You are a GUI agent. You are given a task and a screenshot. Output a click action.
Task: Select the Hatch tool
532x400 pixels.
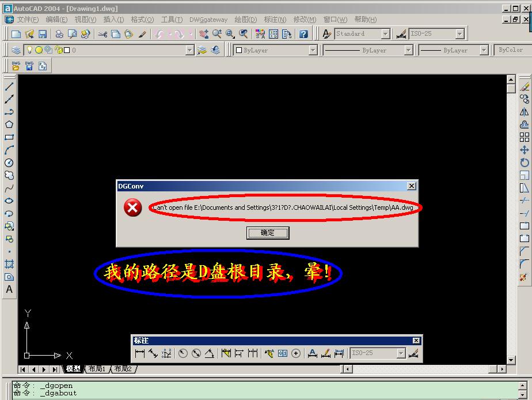pyautogui.click(x=9, y=264)
